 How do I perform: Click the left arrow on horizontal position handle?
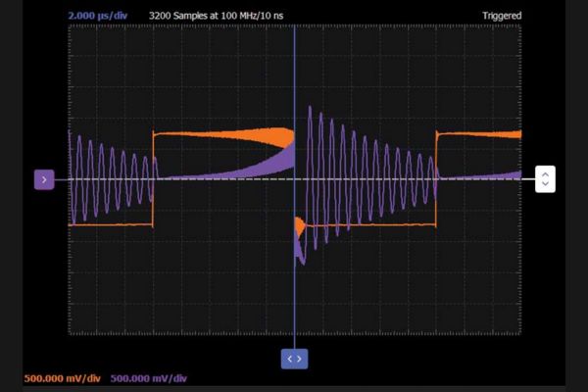pyautogui.click(x=290, y=359)
